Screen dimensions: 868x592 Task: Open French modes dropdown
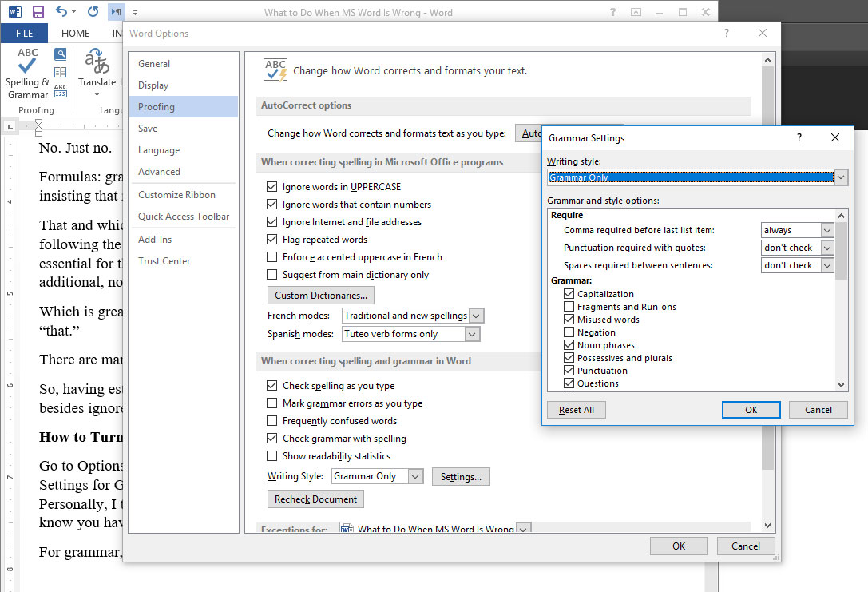pyautogui.click(x=477, y=316)
